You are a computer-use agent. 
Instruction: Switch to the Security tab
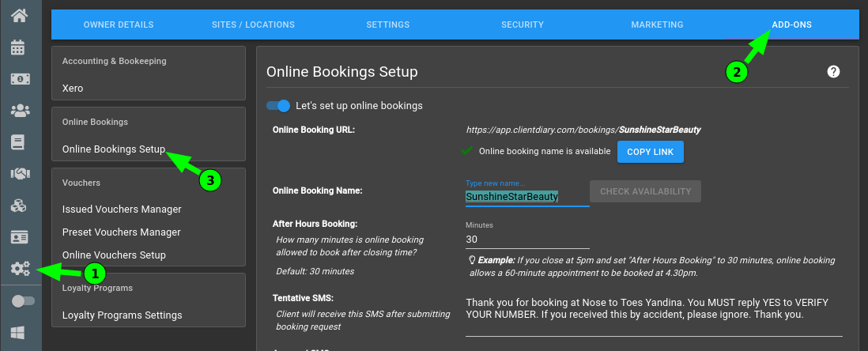click(x=523, y=25)
